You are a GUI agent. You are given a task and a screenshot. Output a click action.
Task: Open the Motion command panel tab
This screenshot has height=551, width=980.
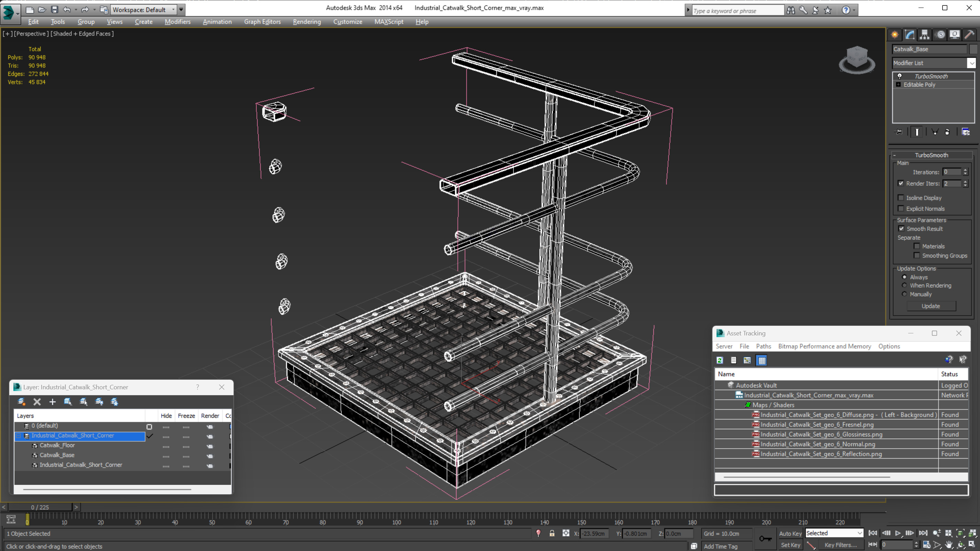coord(940,35)
